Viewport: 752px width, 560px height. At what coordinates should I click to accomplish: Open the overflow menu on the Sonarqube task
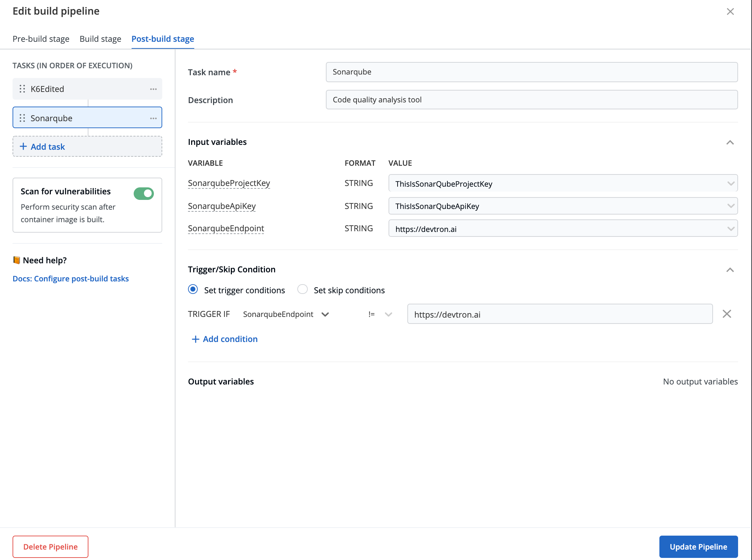tap(153, 118)
